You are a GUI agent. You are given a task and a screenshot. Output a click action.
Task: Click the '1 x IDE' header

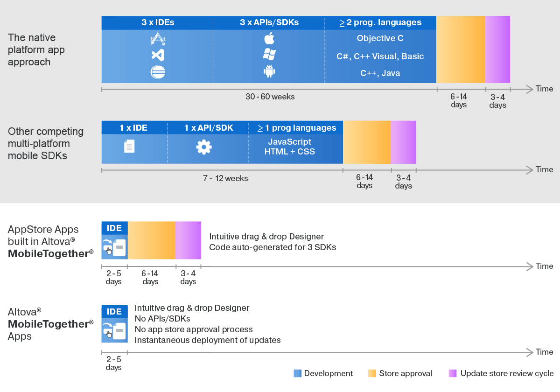click(133, 128)
